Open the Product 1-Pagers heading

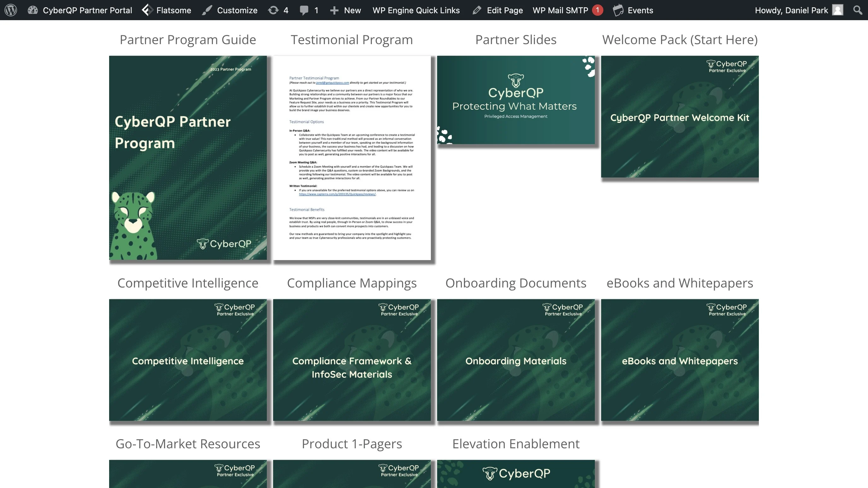[x=352, y=444]
